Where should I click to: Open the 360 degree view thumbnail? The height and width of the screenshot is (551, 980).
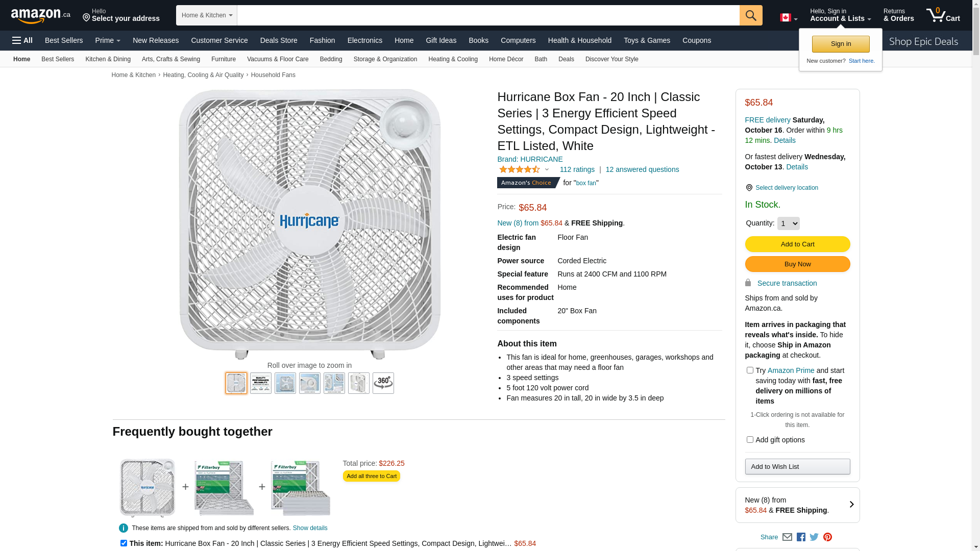(383, 383)
